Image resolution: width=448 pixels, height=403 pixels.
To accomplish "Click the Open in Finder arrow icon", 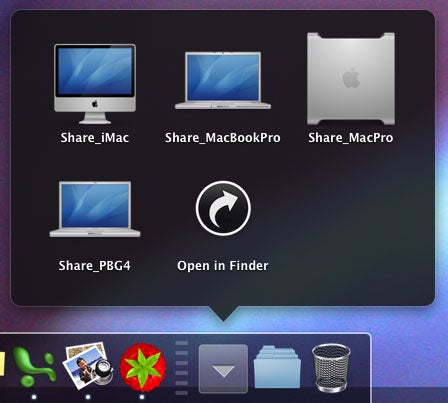I will pyautogui.click(x=223, y=208).
